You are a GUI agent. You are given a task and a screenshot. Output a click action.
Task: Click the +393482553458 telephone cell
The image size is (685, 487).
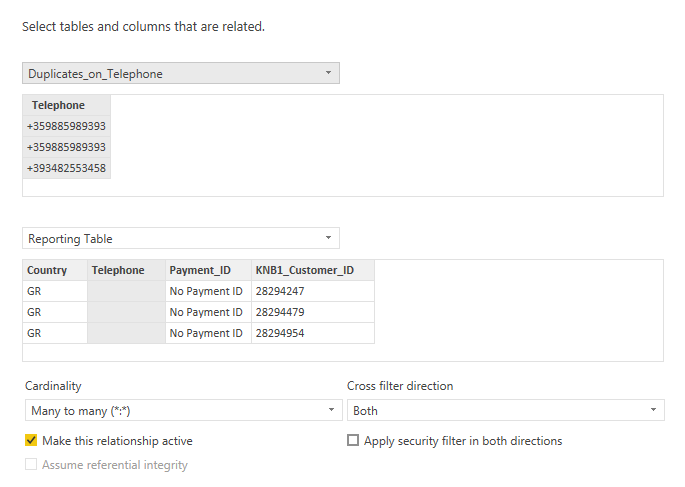click(x=66, y=168)
